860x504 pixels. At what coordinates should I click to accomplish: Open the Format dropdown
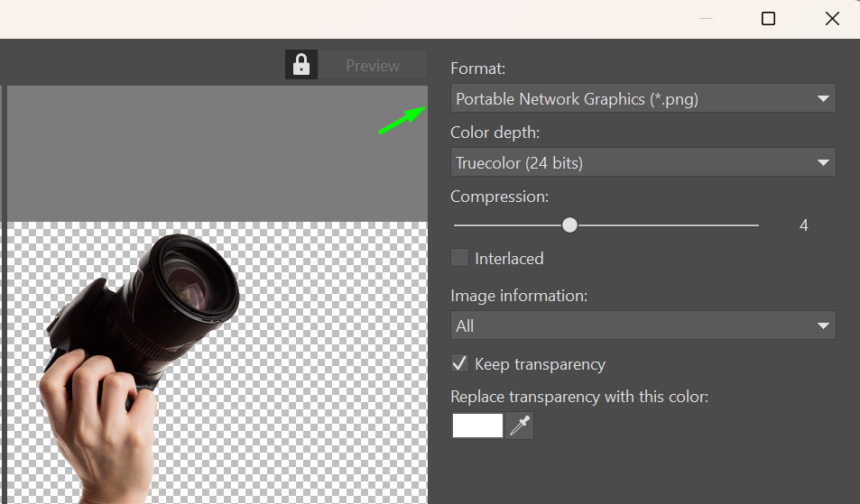[643, 98]
